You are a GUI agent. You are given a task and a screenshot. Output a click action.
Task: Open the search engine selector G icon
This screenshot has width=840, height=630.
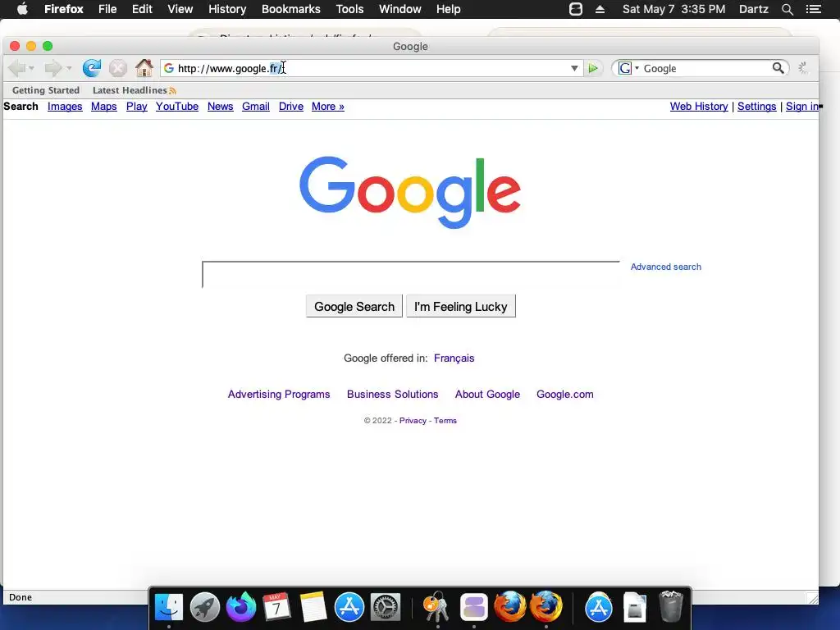pyautogui.click(x=624, y=68)
